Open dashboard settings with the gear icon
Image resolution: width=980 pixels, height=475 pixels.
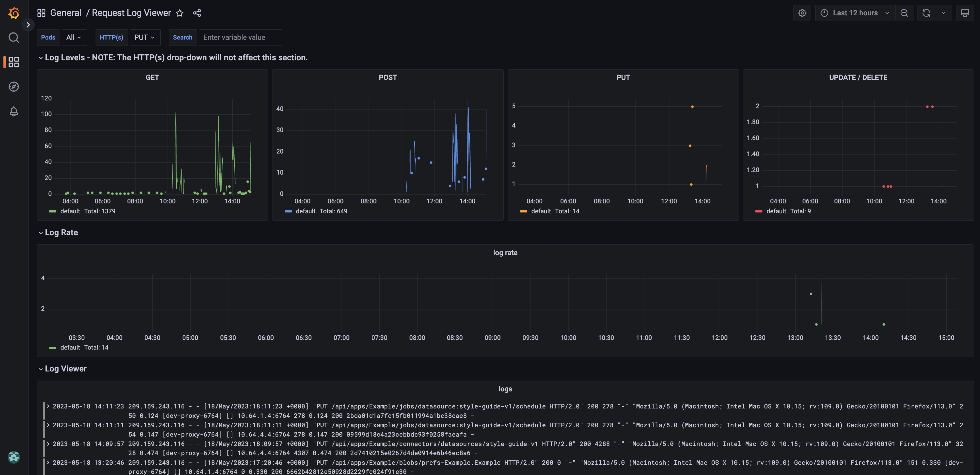click(802, 13)
